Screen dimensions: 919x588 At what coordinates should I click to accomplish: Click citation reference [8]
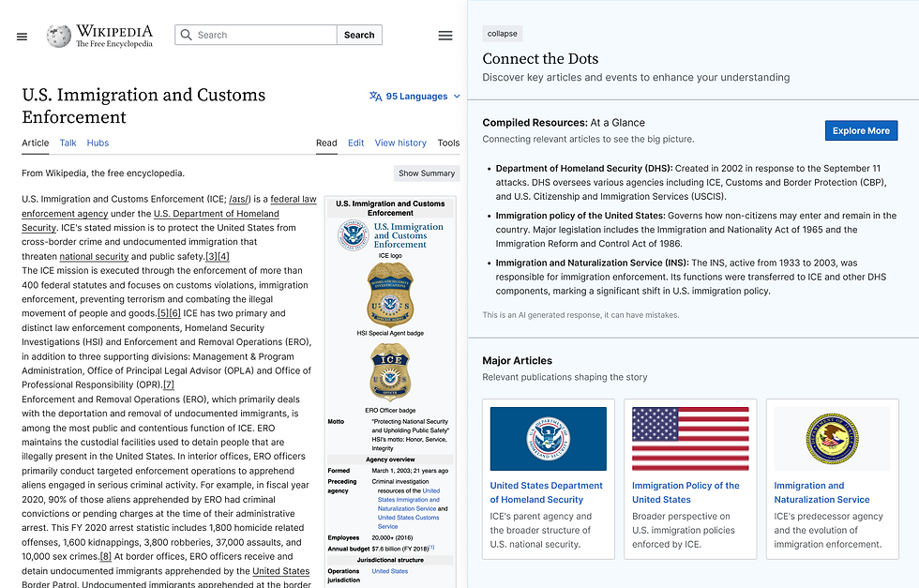105,556
